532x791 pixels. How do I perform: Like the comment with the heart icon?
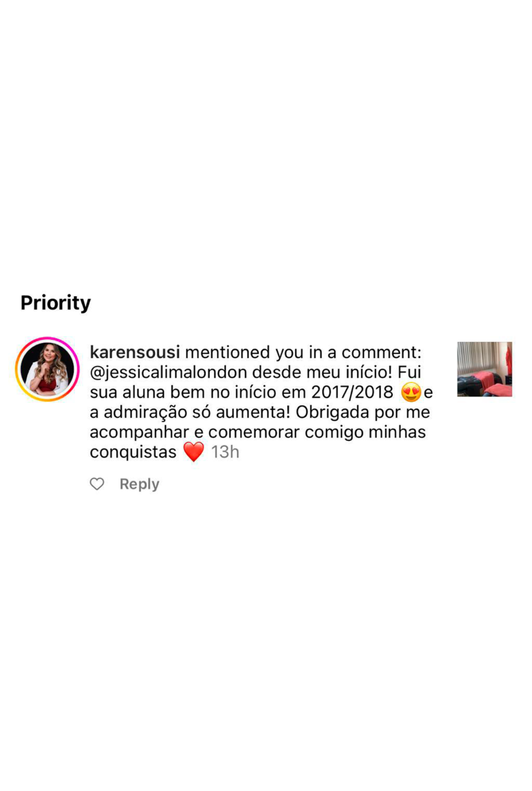click(97, 484)
